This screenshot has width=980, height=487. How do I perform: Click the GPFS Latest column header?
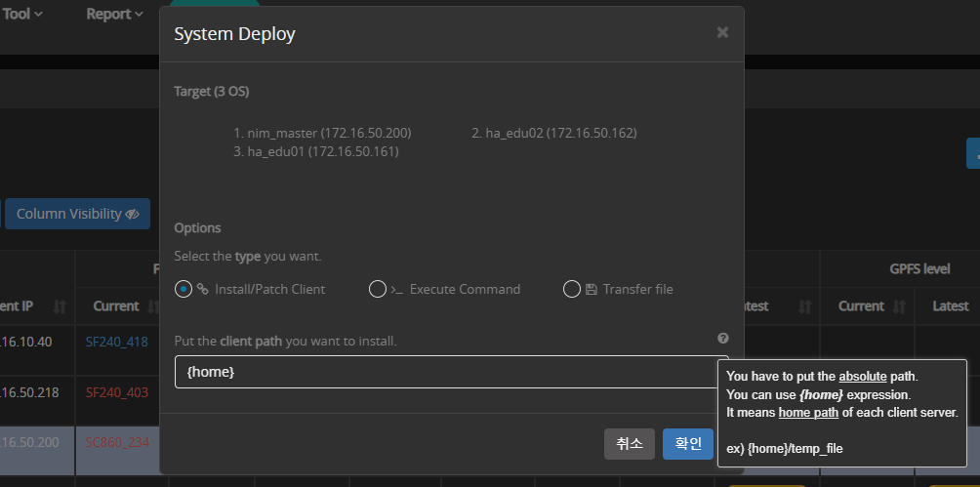pyautogui.click(x=950, y=306)
